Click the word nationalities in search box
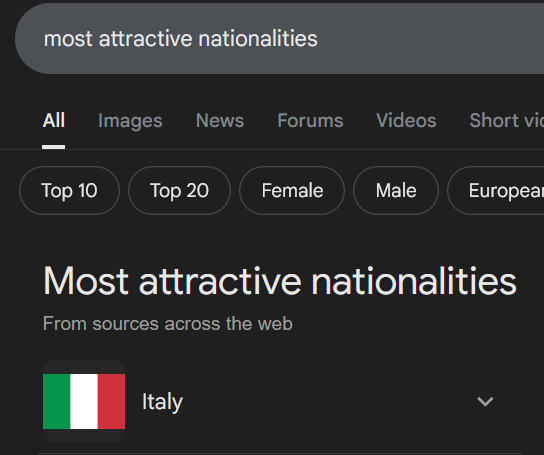The image size is (544, 455). (x=258, y=39)
